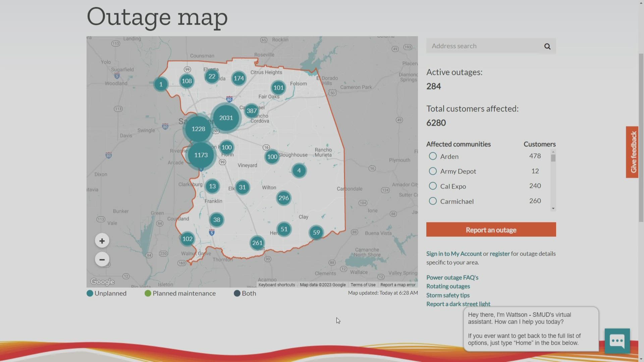Screen dimensions: 644x362
Task: Click the total customers affected value 6280
Action: [436, 123]
